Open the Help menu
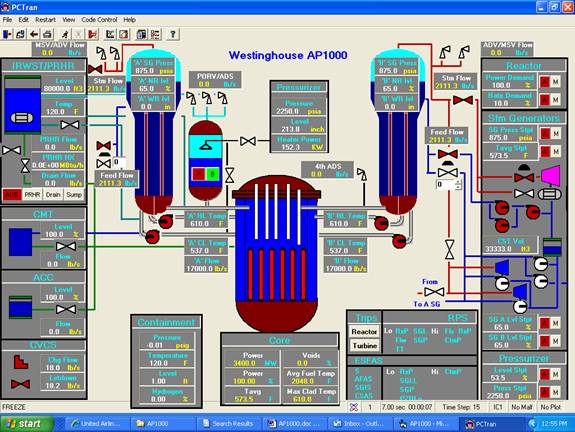The width and height of the screenshot is (575, 432). point(129,20)
